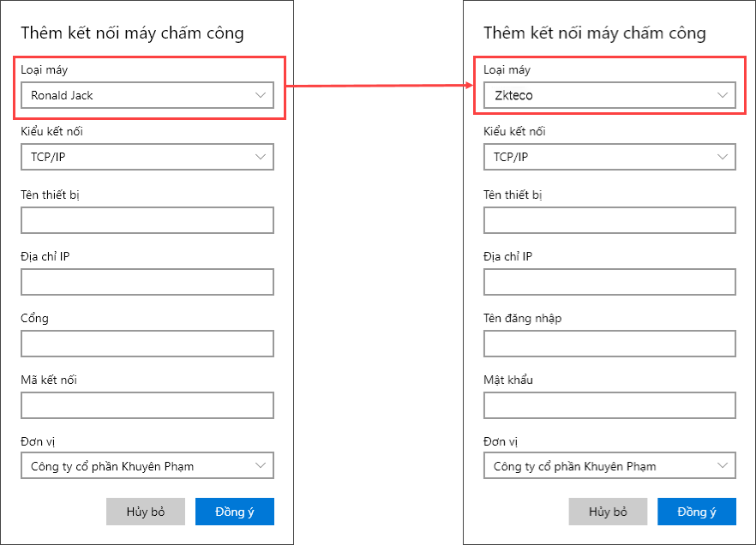756x545 pixels.
Task: Focus the Mật khẩu password field
Action: (x=609, y=405)
